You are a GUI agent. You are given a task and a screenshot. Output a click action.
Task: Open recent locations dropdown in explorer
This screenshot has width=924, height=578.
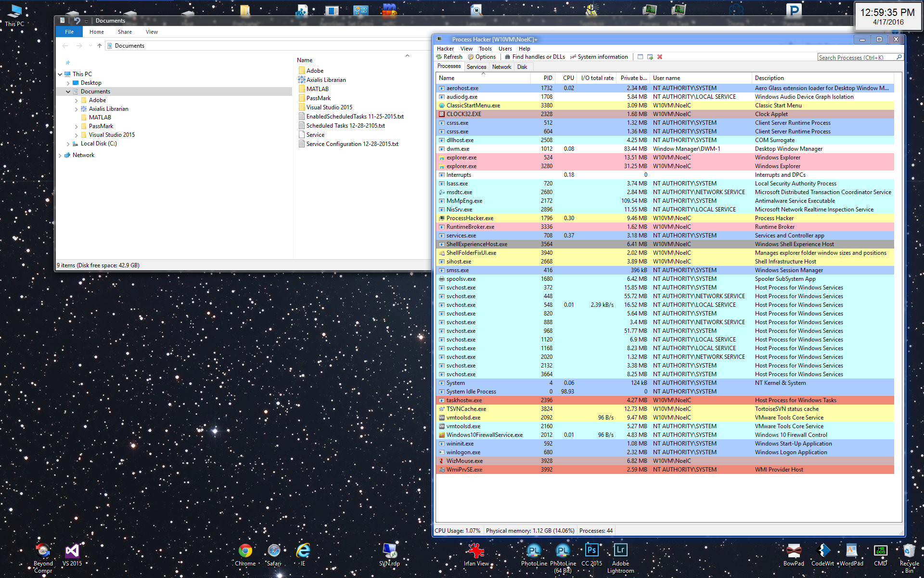90,46
